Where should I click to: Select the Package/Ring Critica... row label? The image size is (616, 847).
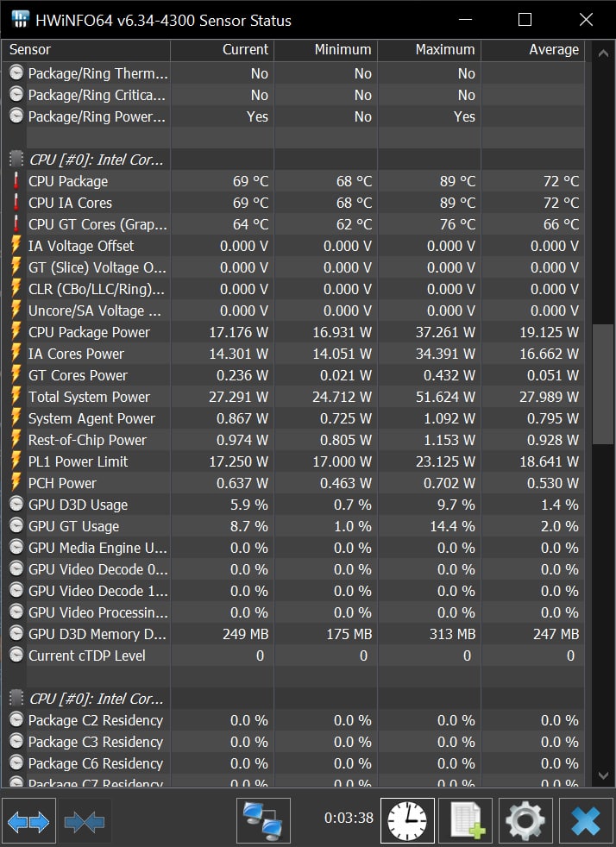(x=97, y=95)
